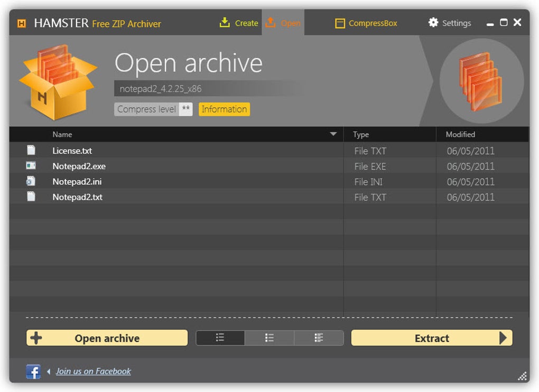Viewport: 539px width, 392px height.
Task: Click the Notepad2.txt file icon
Action: pos(31,196)
